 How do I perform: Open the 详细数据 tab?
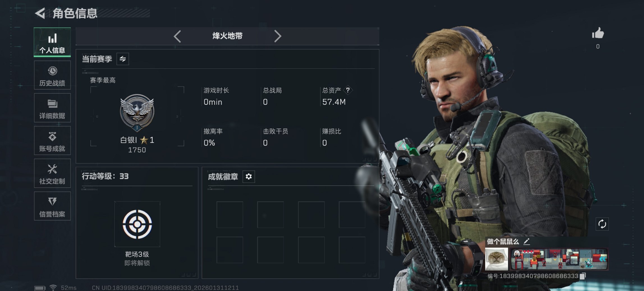tap(52, 108)
